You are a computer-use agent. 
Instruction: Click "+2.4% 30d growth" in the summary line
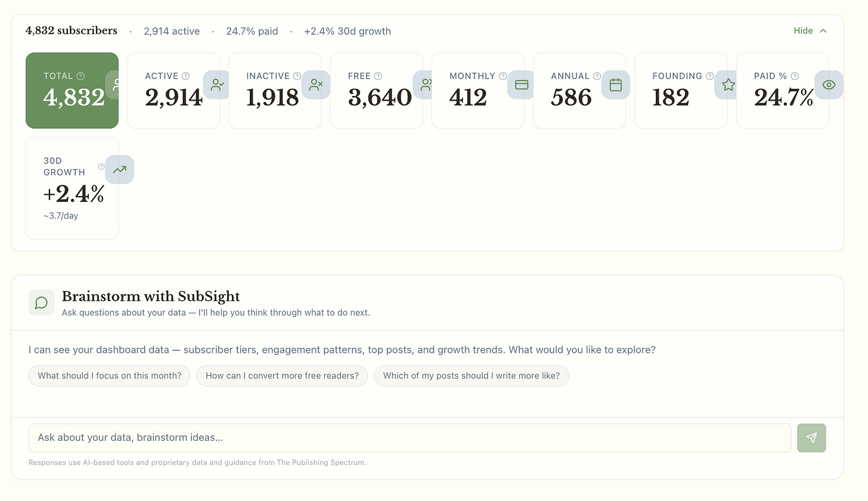348,31
